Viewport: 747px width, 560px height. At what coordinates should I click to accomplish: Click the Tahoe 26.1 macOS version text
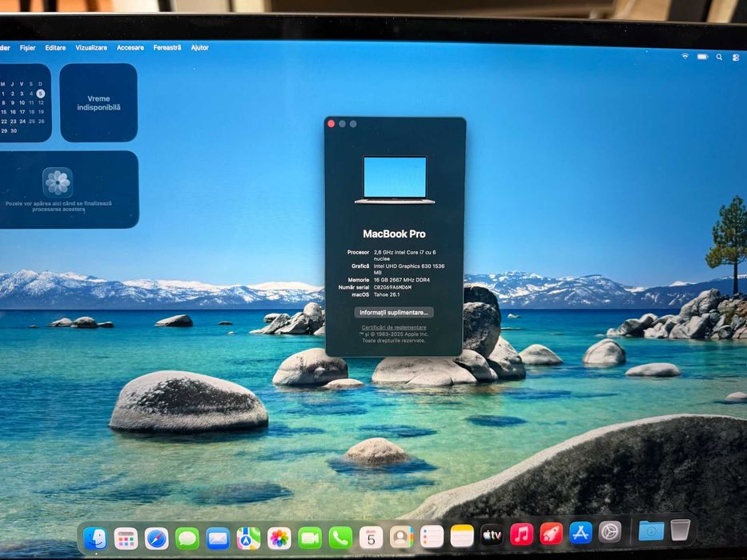(x=387, y=294)
